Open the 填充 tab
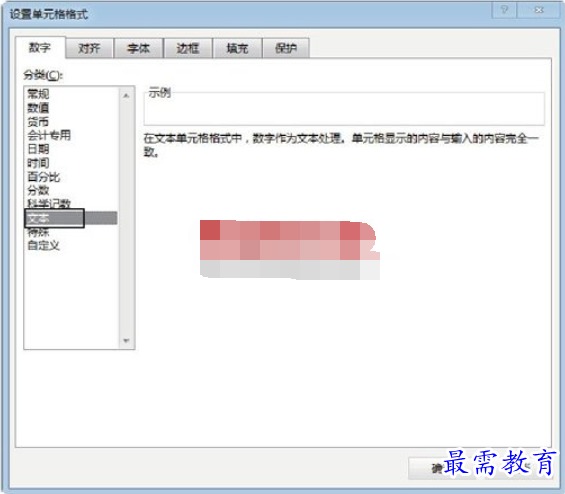 (237, 48)
